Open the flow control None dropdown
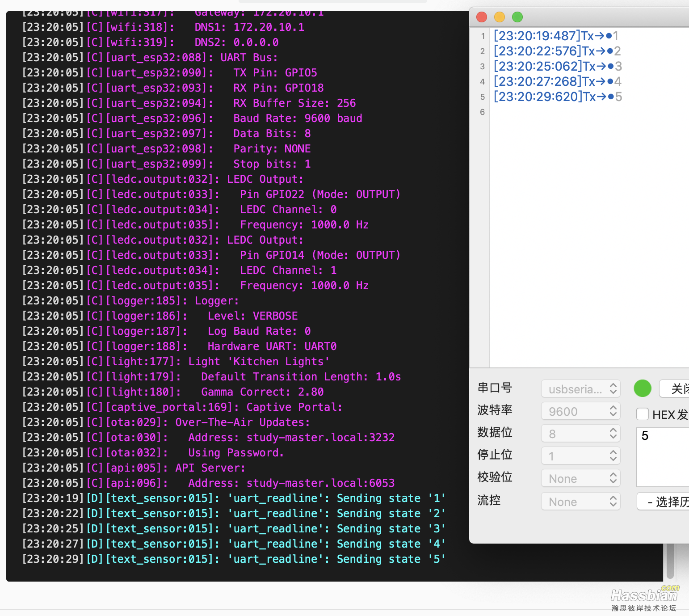The height and width of the screenshot is (616, 689). (x=580, y=502)
